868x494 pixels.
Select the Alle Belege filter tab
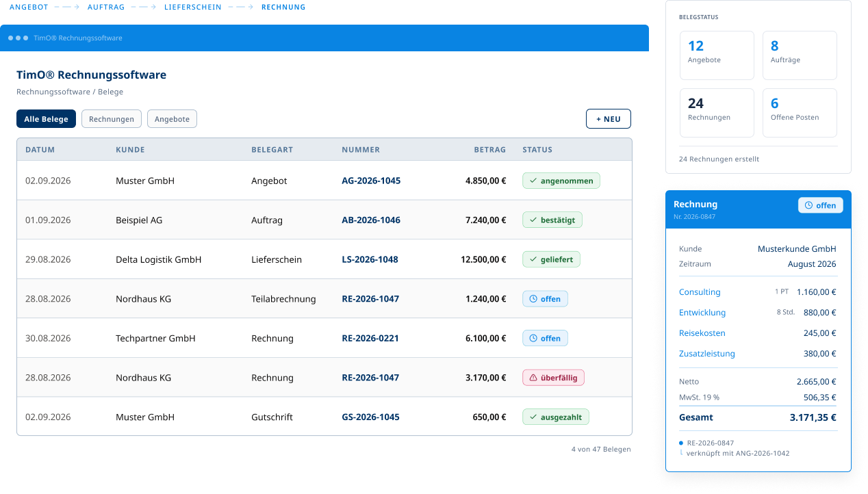tap(46, 119)
